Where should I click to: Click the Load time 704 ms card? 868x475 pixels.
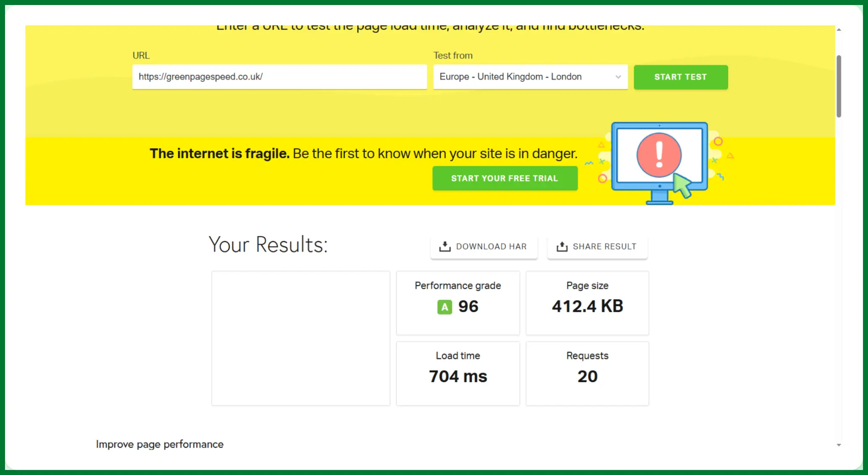[458, 373]
